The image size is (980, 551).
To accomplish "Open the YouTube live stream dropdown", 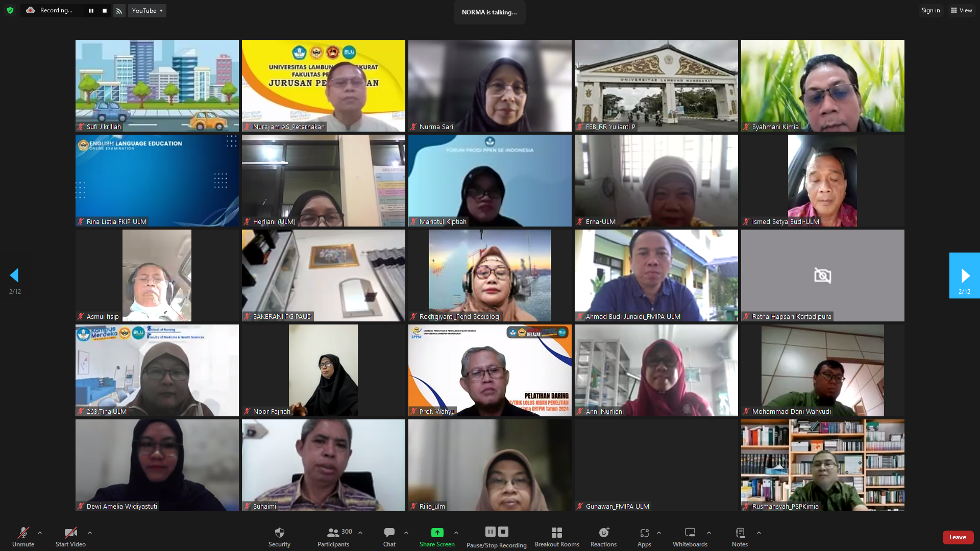I will [x=147, y=11].
